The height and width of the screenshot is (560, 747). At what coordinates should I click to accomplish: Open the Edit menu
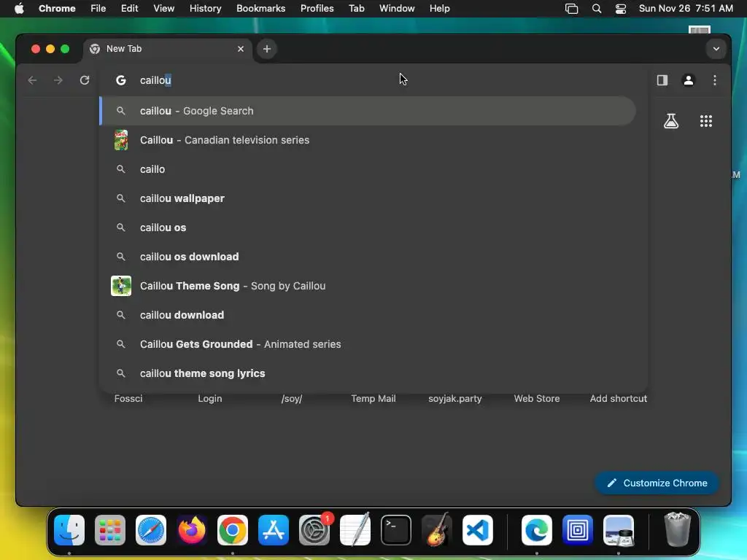129,9
